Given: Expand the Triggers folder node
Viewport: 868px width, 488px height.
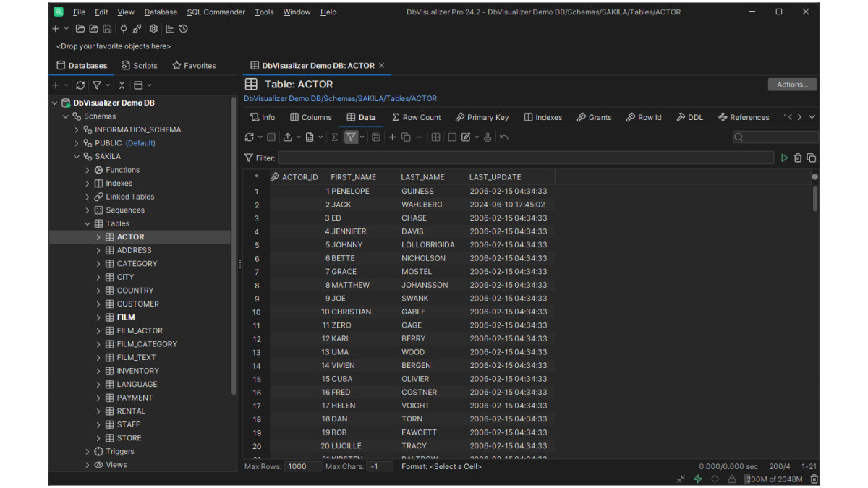Looking at the screenshot, I should 88,451.
